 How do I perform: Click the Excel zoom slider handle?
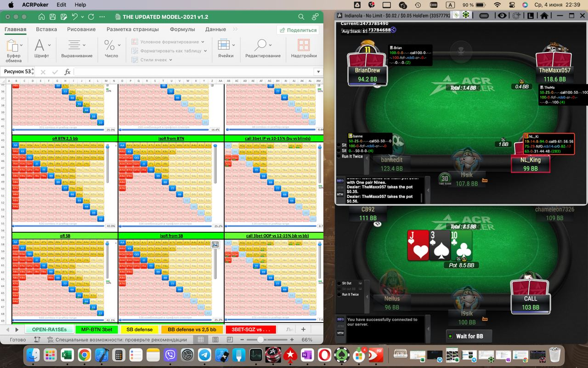click(x=260, y=339)
